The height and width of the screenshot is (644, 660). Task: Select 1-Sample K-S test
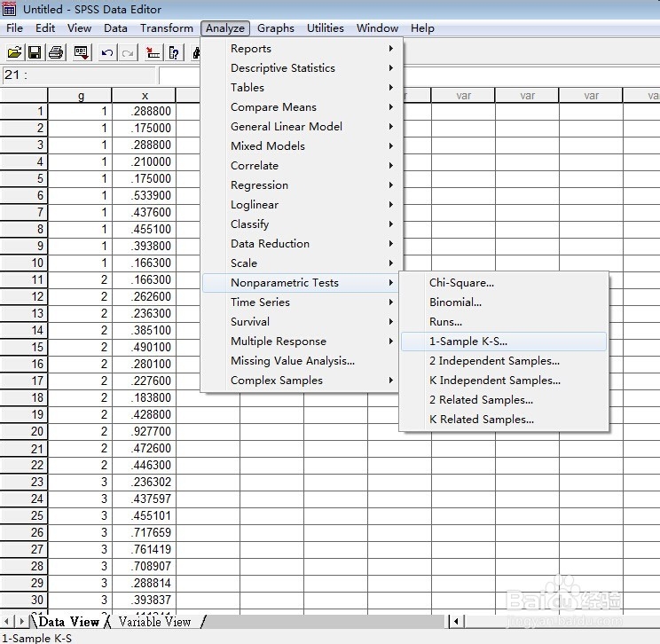click(504, 341)
